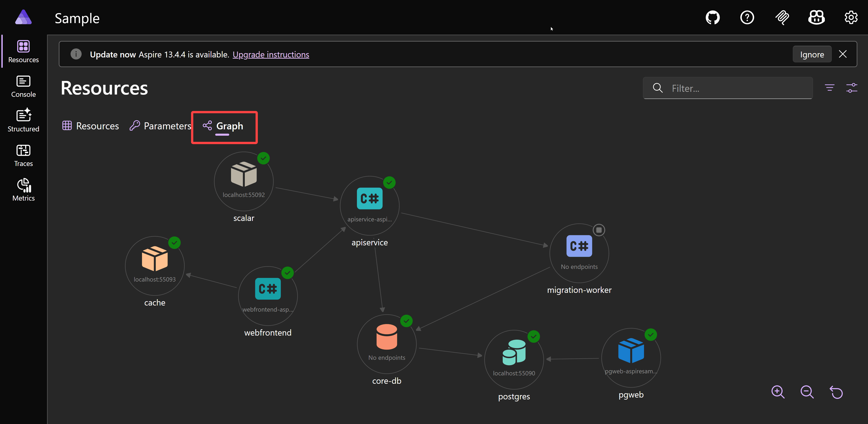Image resolution: width=868 pixels, height=424 pixels.
Task: Select the migration-worker node
Action: point(579,253)
